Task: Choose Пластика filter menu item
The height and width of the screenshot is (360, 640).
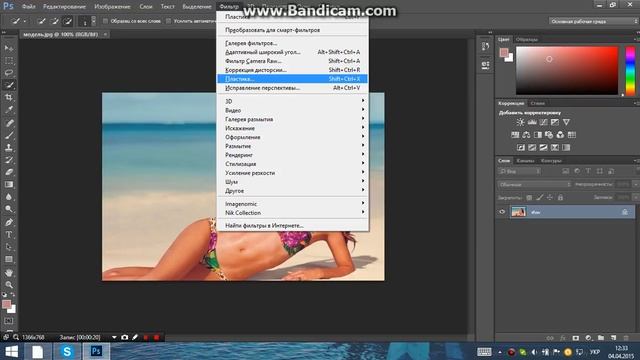Action: click(293, 79)
